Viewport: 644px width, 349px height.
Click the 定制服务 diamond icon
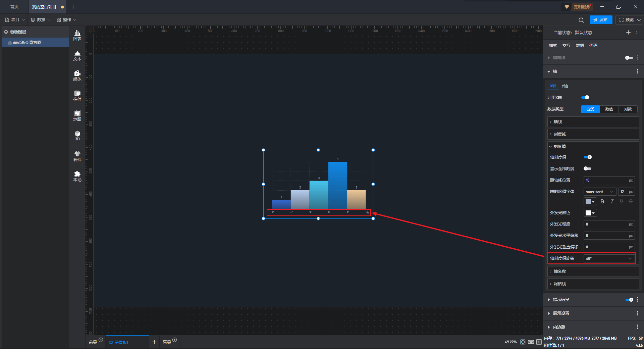pos(567,7)
